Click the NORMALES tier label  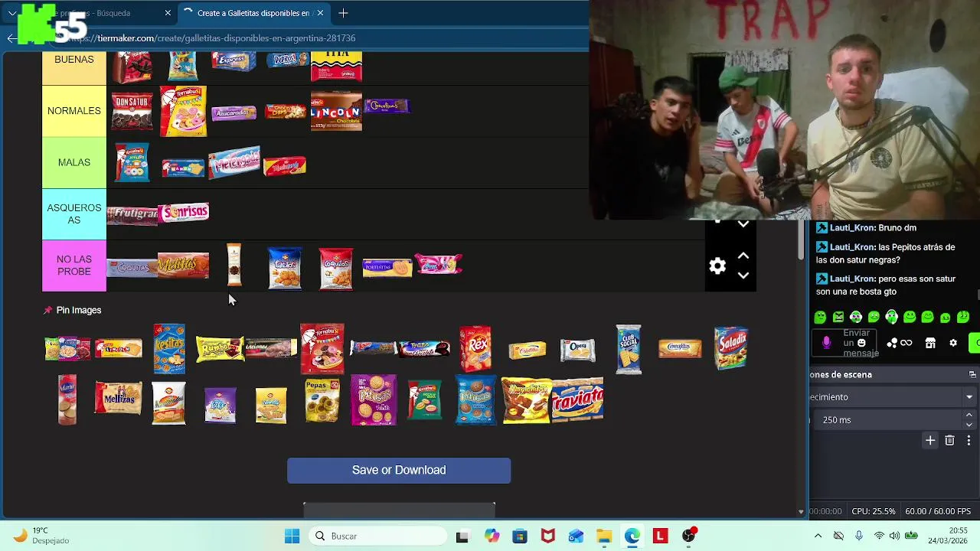[x=74, y=111]
